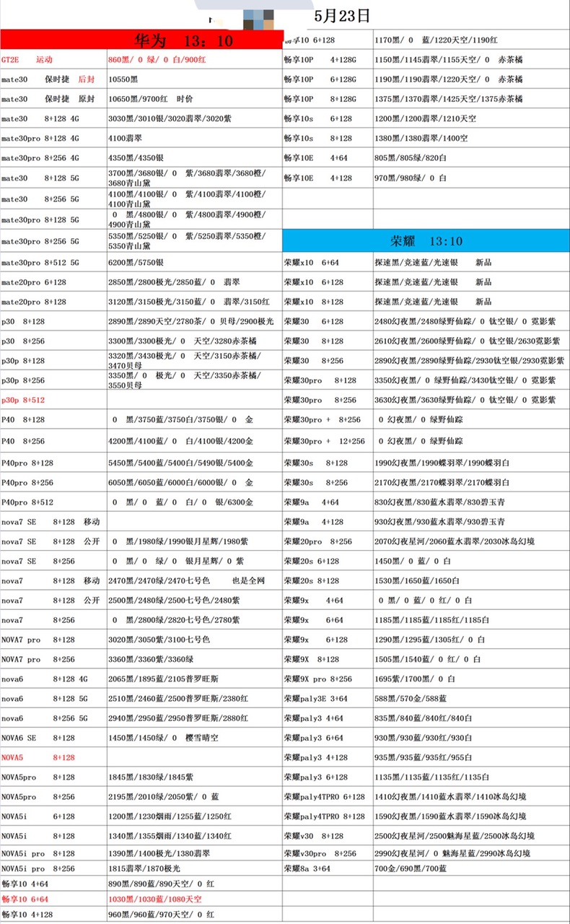Select price cell '1815翡翠/1870极光'

pos(194,868)
